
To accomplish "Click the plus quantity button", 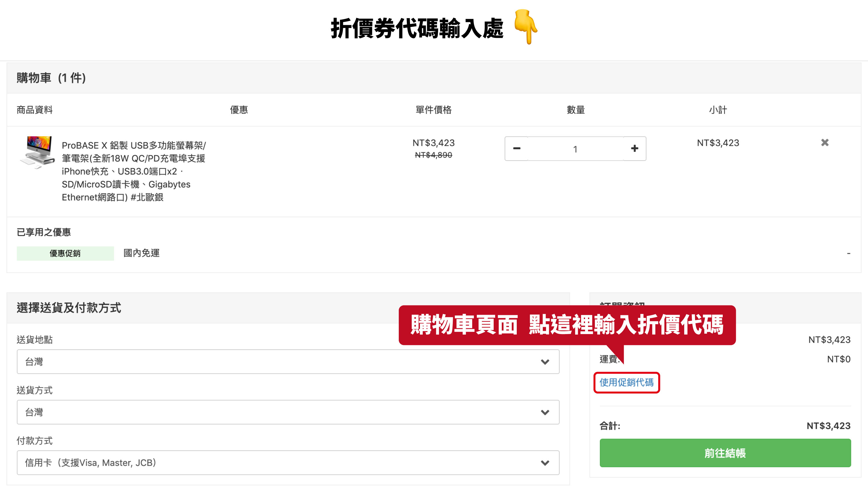I will point(635,149).
